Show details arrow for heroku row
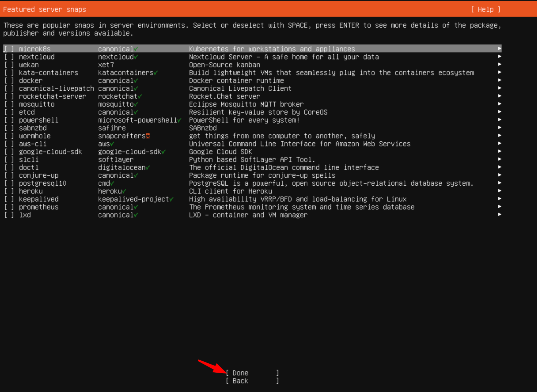Image resolution: width=537 pixels, height=392 pixels. pos(499,191)
